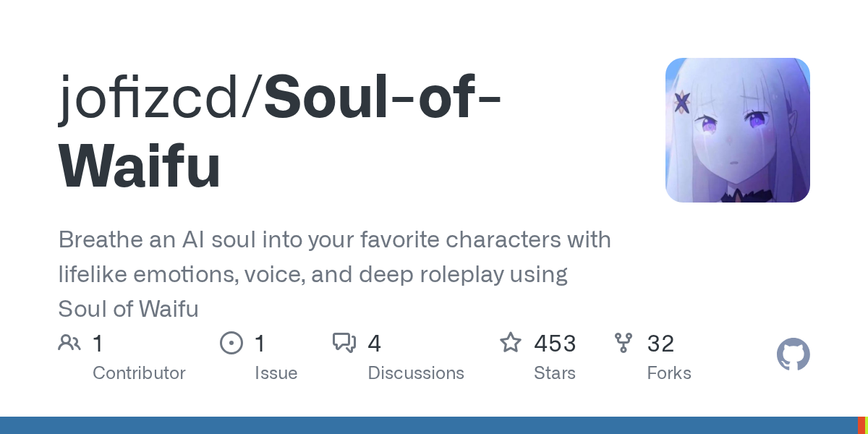Select the Issue label

[276, 373]
